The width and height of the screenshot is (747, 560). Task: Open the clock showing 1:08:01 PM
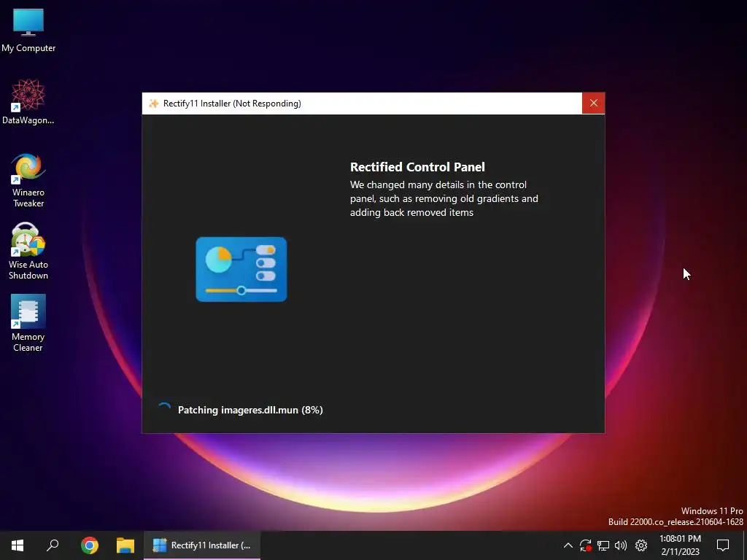pos(681,545)
